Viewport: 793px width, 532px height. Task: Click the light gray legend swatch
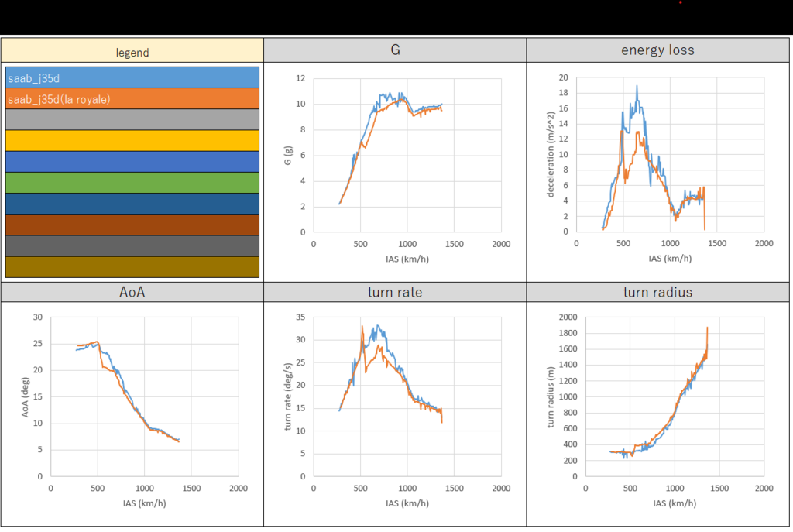click(132, 119)
